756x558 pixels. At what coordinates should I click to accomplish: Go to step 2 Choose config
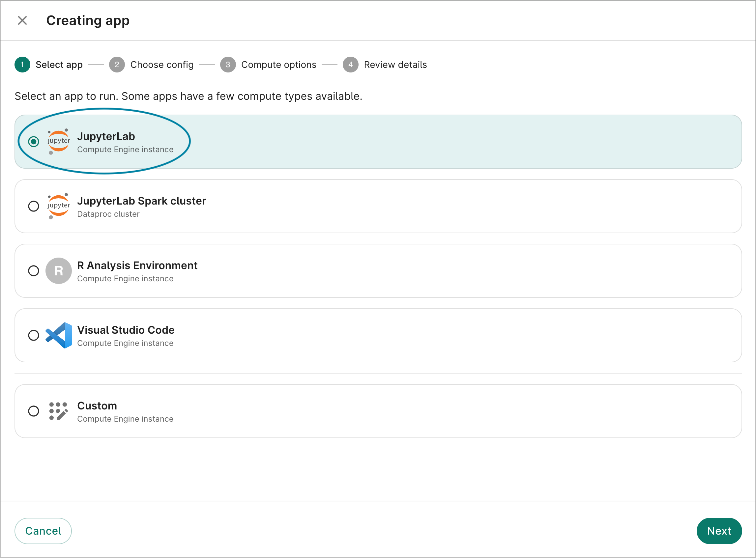[x=151, y=65]
